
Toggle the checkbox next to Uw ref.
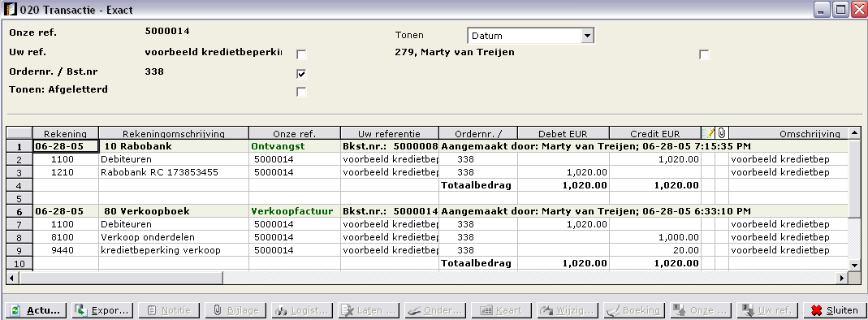click(x=302, y=54)
